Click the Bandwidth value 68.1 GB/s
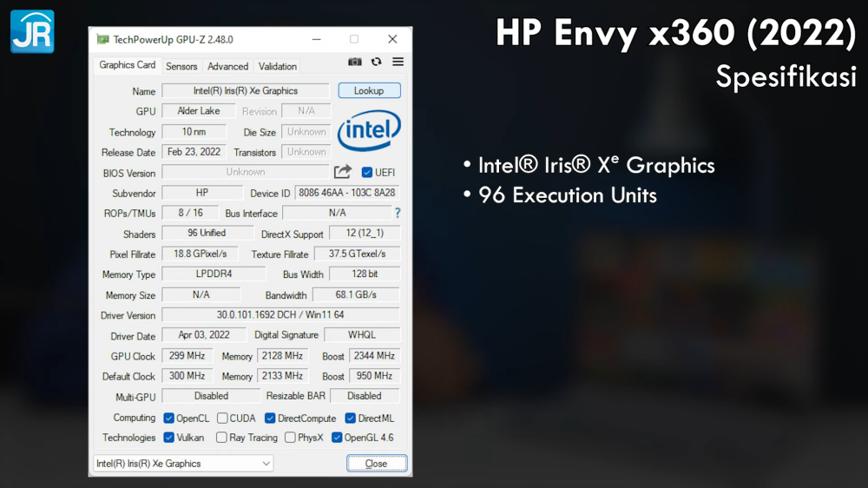 (356, 294)
